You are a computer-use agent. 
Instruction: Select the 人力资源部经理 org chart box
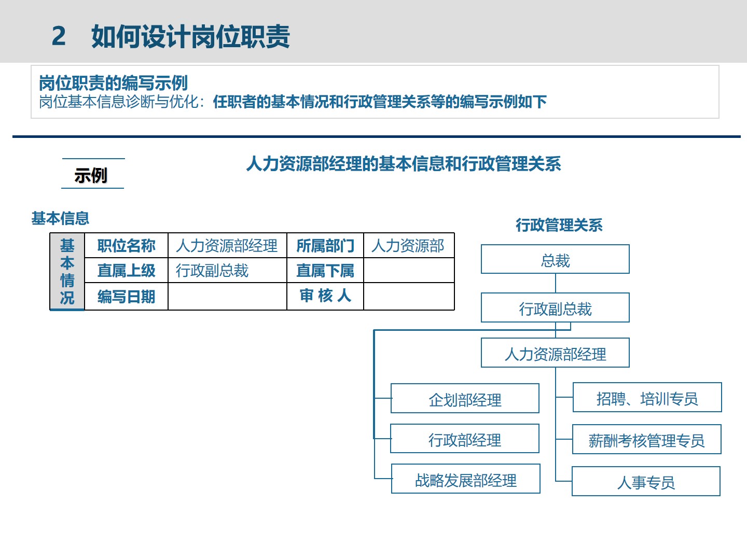(555, 353)
